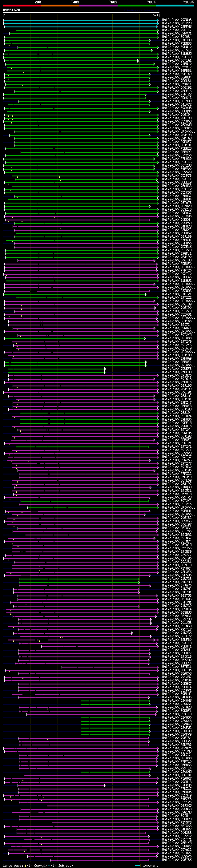Click the white query sequence bar
Image resolution: width=197 pixels, height=868 pixels.
pyautogui.click(x=81, y=13)
